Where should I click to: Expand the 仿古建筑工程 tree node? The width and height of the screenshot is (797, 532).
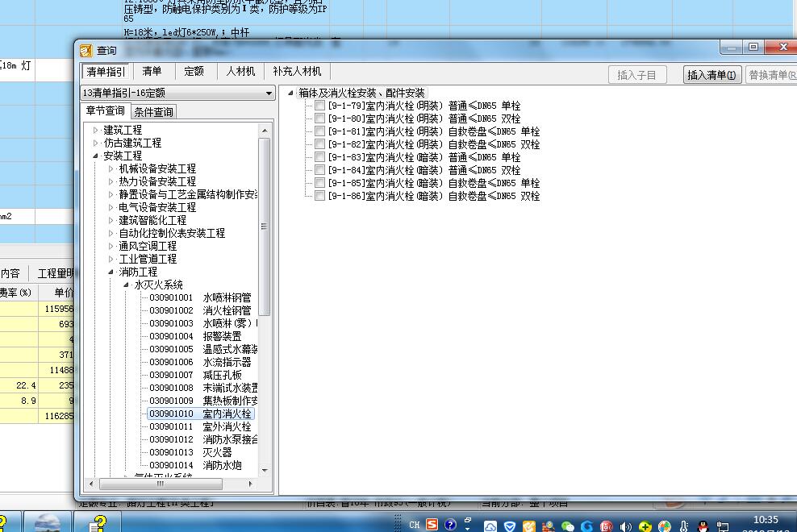tap(95, 143)
